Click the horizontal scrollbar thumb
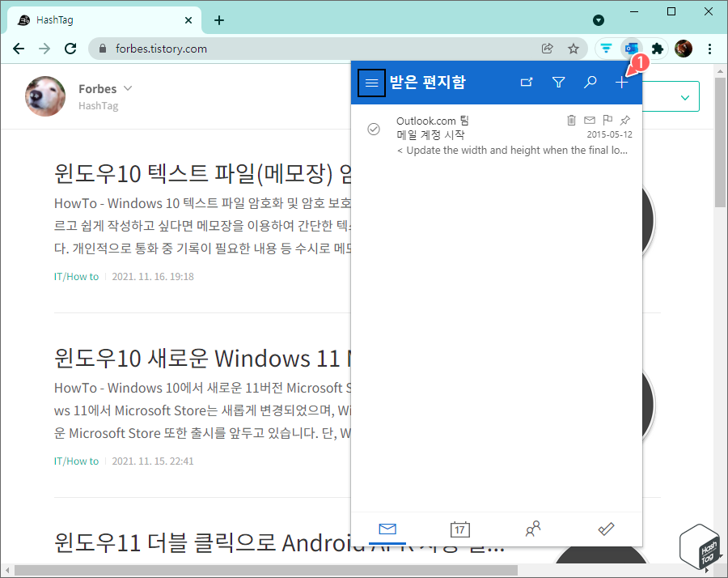728x578 pixels. coord(266,570)
